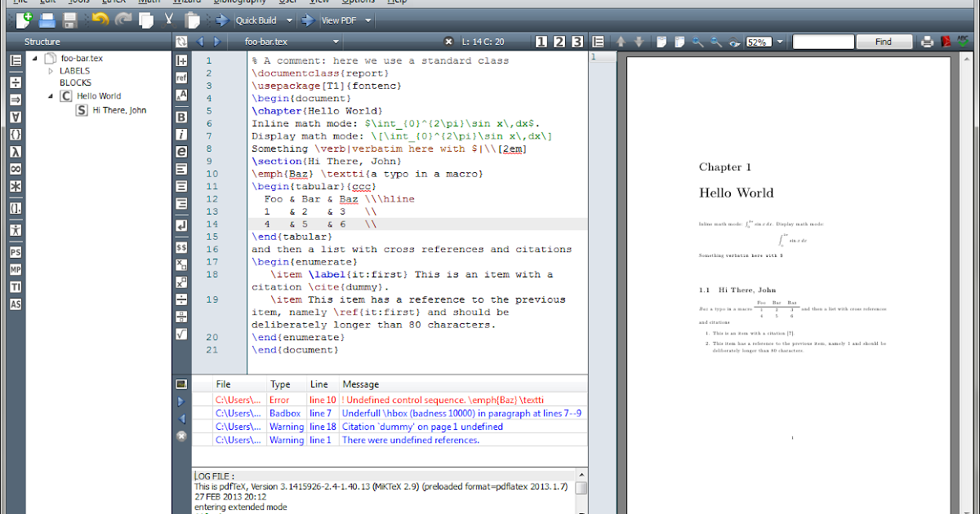Insert new line command icon
This screenshot has width=980, height=514.
(181, 224)
